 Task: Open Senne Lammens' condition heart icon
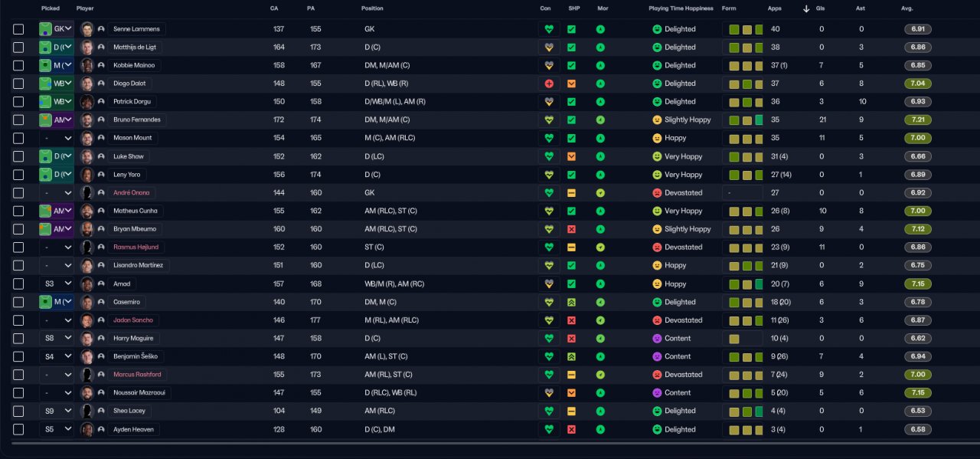tap(548, 29)
